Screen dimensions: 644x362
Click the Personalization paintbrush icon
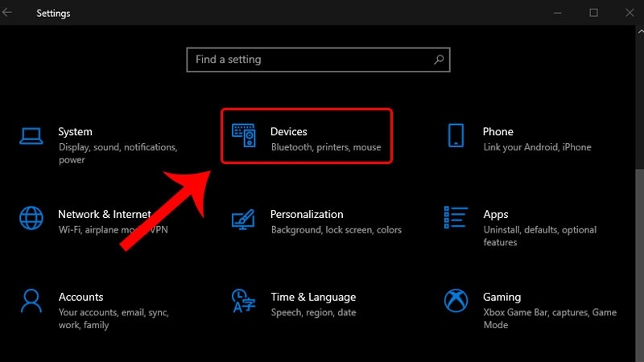coord(243,219)
